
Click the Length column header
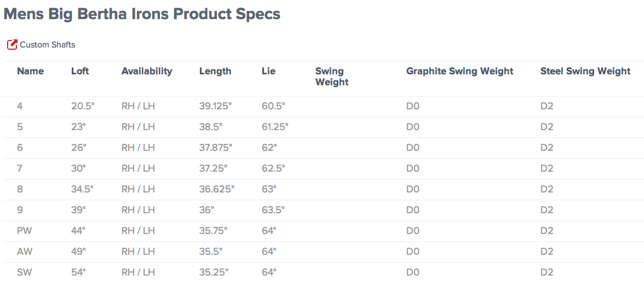[x=215, y=71]
